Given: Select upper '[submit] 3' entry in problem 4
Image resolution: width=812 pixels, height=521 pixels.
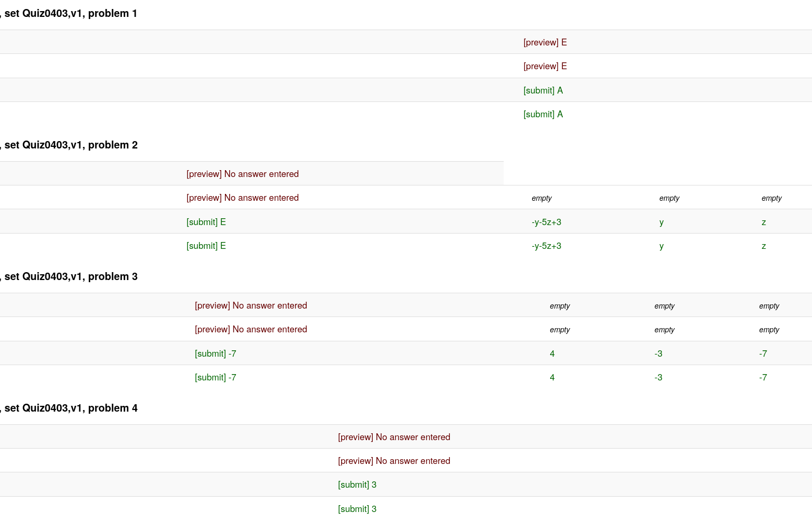Looking at the screenshot, I should (357, 485).
